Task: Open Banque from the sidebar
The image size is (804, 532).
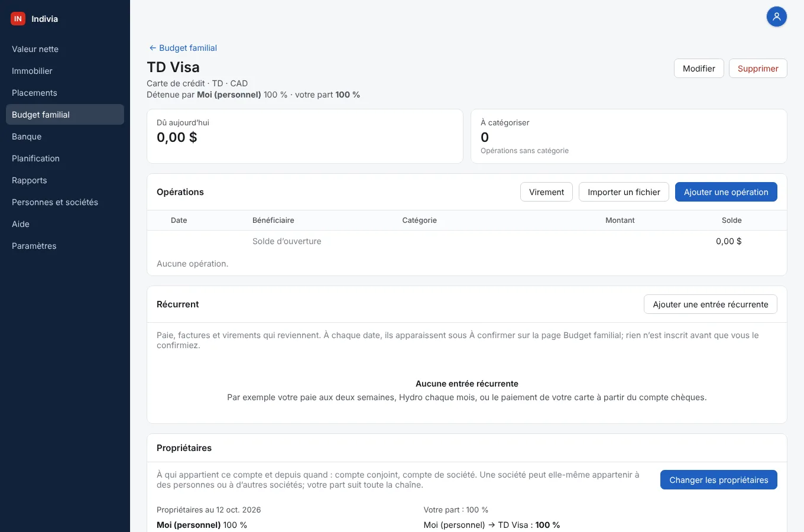Action: [65, 137]
